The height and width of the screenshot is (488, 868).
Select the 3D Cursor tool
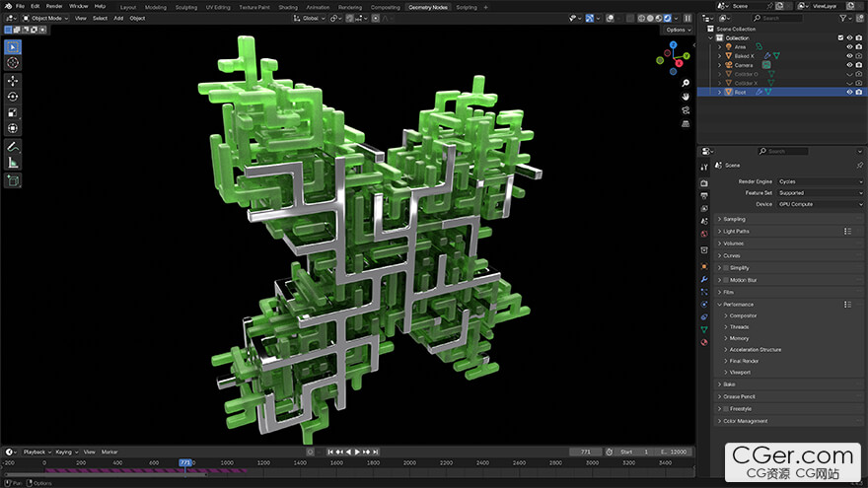pos(13,62)
